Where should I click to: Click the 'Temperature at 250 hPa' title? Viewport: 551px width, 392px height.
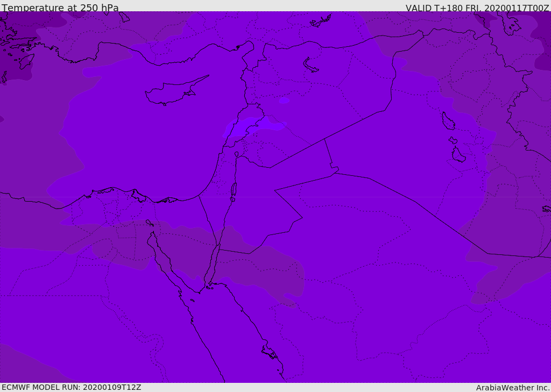click(60, 8)
